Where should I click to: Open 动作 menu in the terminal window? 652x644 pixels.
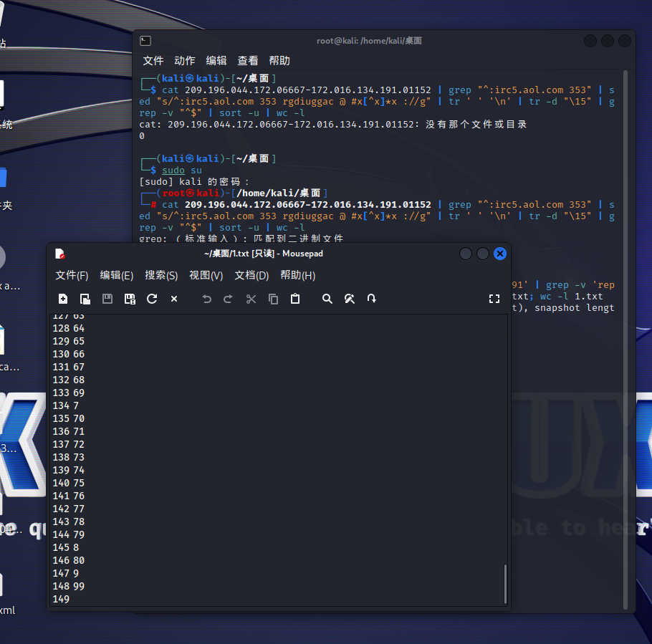point(185,61)
